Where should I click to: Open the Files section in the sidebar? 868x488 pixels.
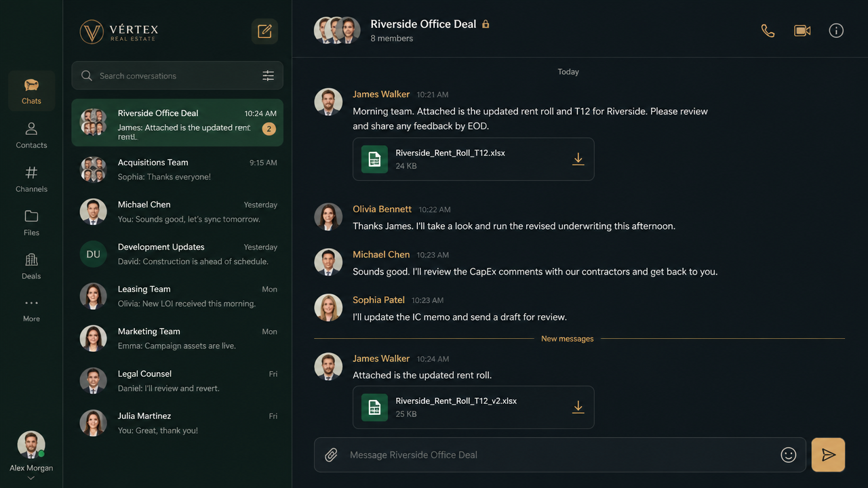31,223
